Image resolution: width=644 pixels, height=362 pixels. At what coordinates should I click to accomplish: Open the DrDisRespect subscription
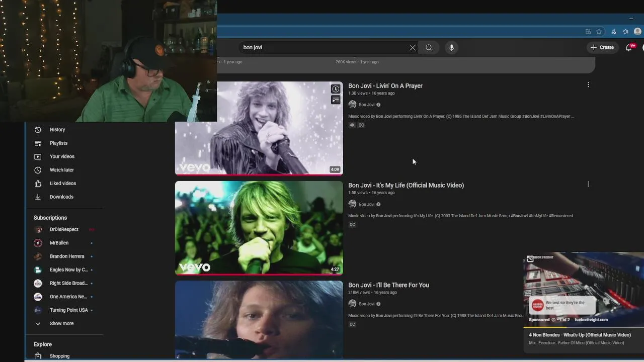(x=64, y=229)
